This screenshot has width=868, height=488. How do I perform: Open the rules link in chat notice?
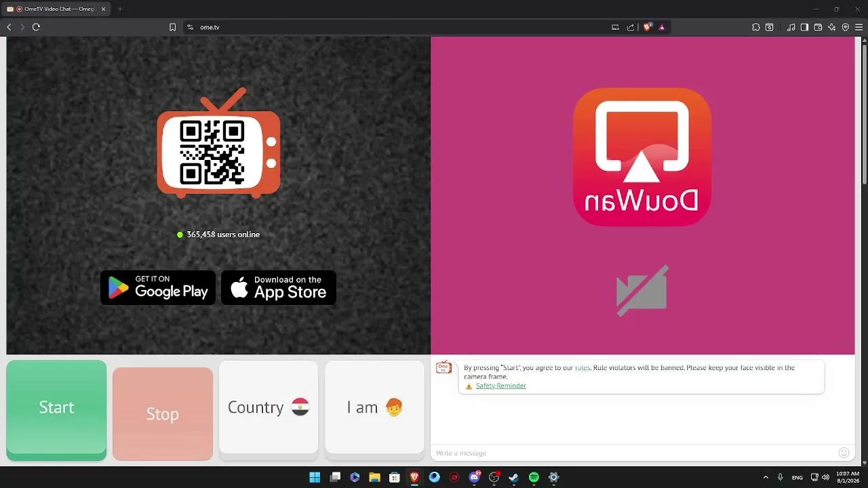tap(583, 367)
